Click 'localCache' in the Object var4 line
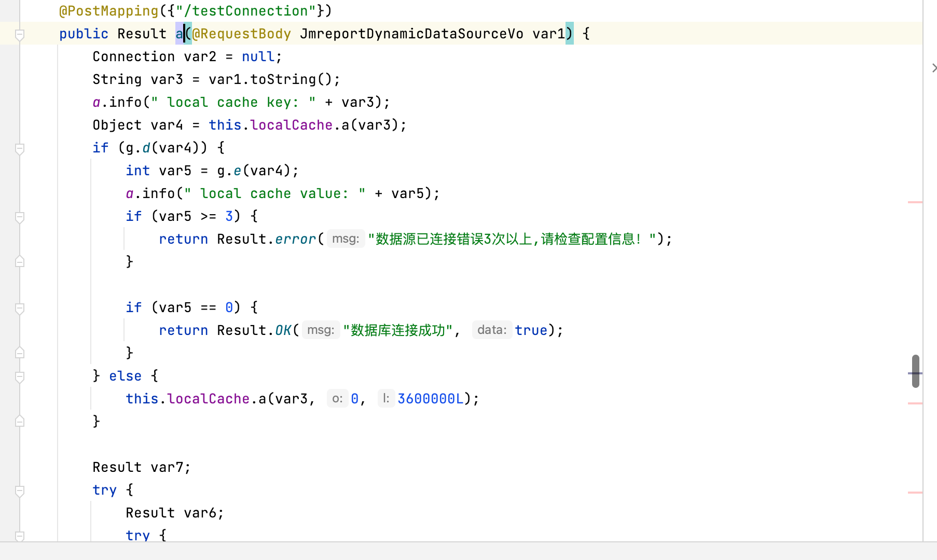 (x=292, y=125)
